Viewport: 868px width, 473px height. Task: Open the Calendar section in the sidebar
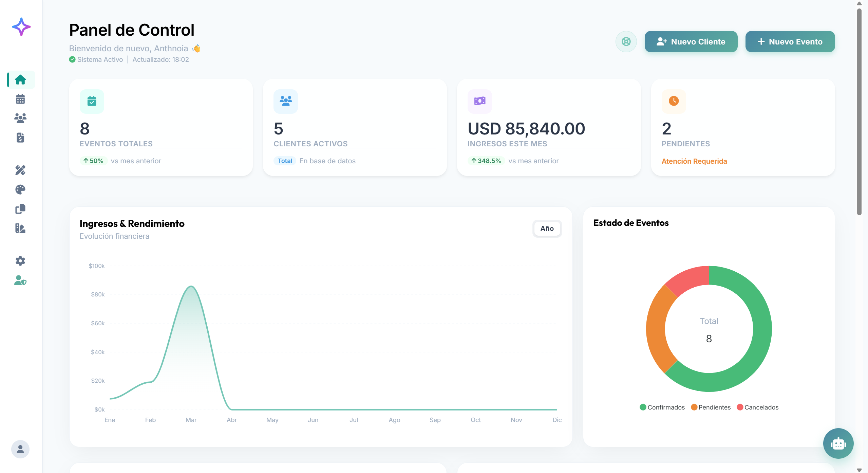(20, 98)
